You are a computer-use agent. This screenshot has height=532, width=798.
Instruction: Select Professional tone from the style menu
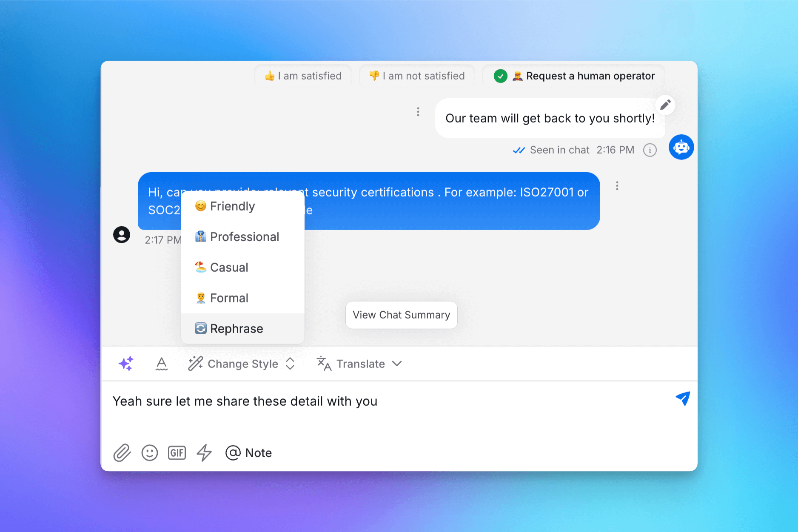[x=245, y=236]
